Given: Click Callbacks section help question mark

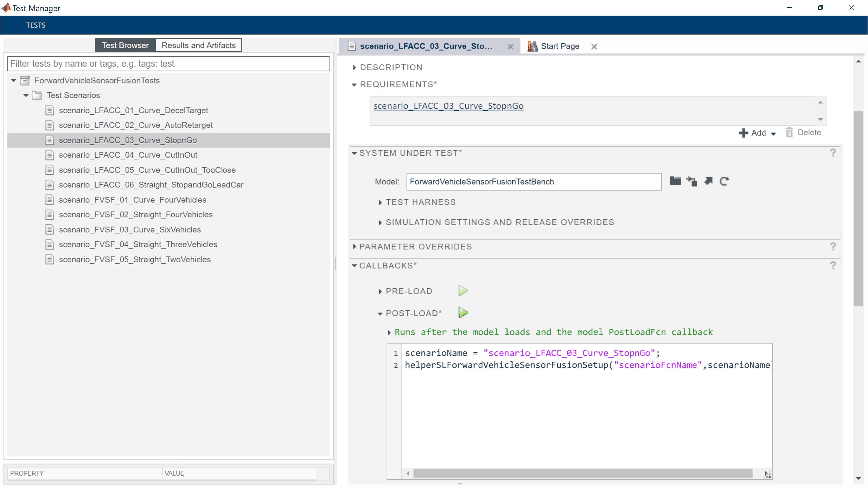Looking at the screenshot, I should pyautogui.click(x=833, y=265).
